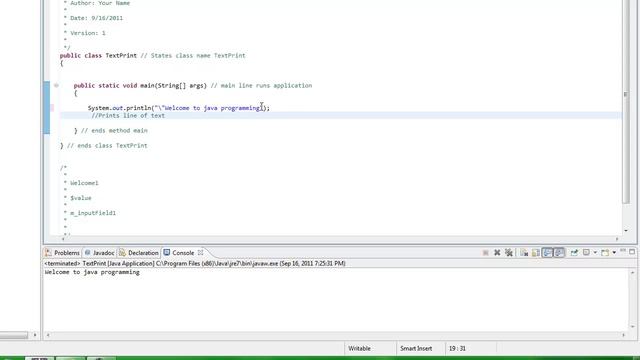Click the '* Version: 1' comment line
This screenshot has width=640, height=360.
84,33
